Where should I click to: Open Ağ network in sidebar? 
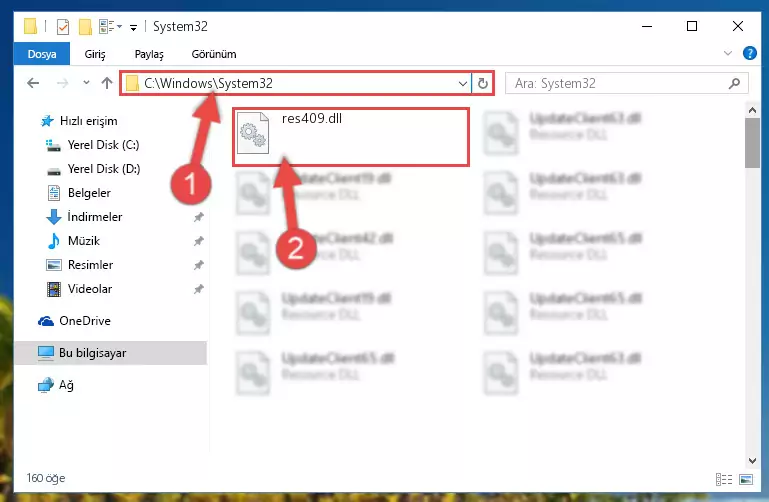(x=66, y=385)
